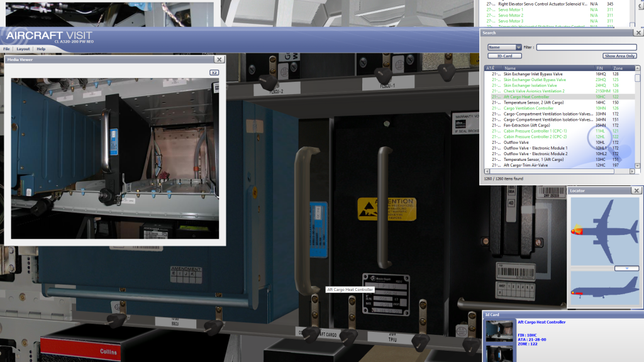Open the Layout menu

[x=23, y=49]
